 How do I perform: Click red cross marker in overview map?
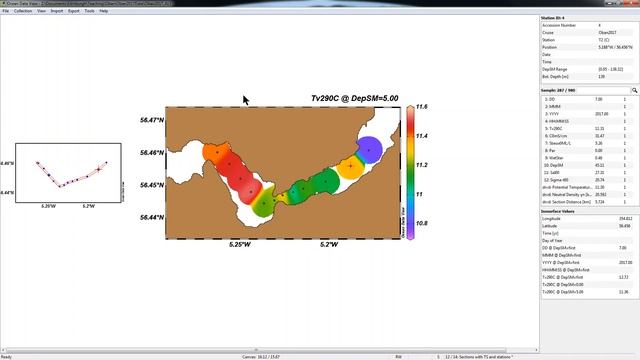point(98,169)
